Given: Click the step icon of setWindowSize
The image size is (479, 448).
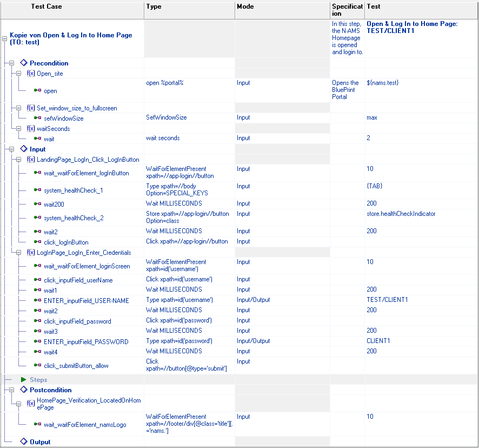Looking at the screenshot, I should tap(38, 118).
